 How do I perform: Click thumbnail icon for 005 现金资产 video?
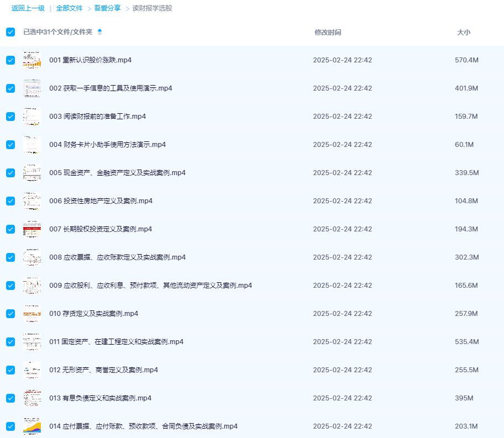[32, 173]
